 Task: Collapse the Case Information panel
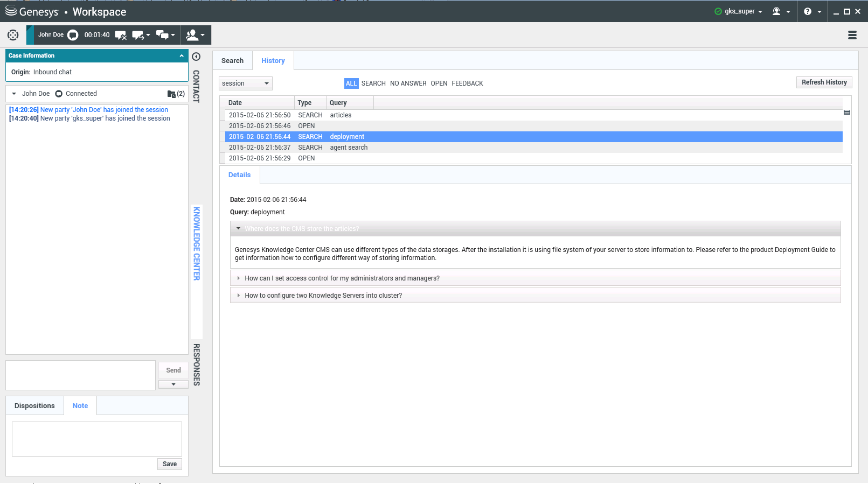click(182, 56)
